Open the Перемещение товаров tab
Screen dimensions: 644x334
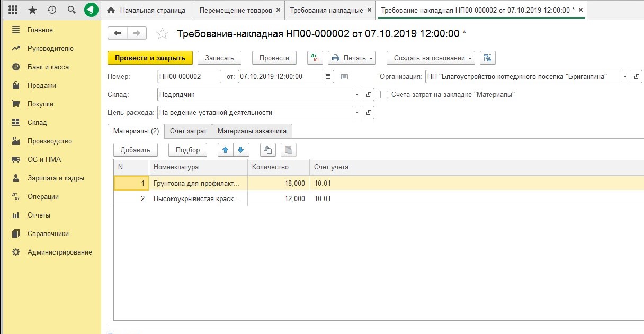point(236,10)
